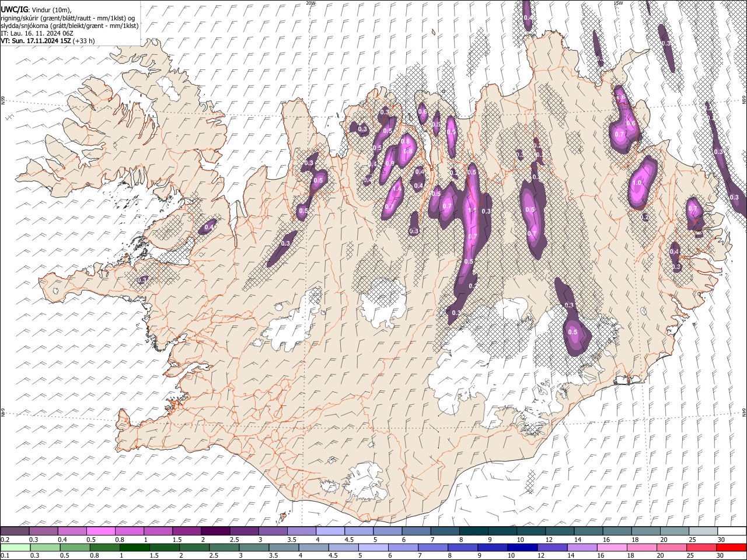Select the 'IT: Lau. 16. 11. 2024 06Z' line

[37, 33]
